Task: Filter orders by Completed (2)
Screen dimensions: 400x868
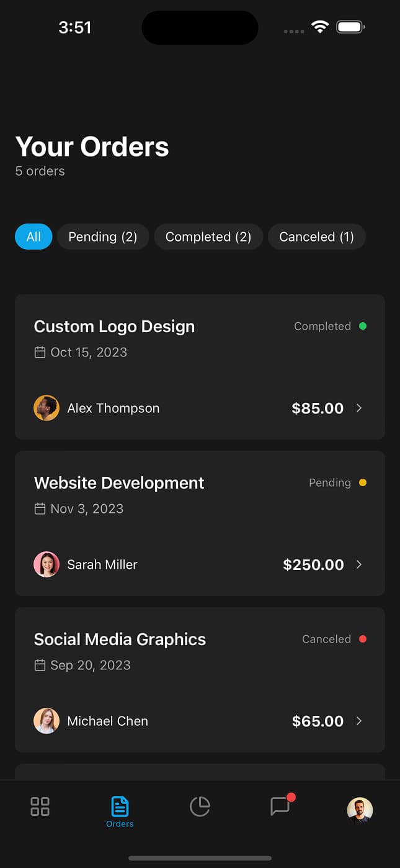Action: (208, 237)
